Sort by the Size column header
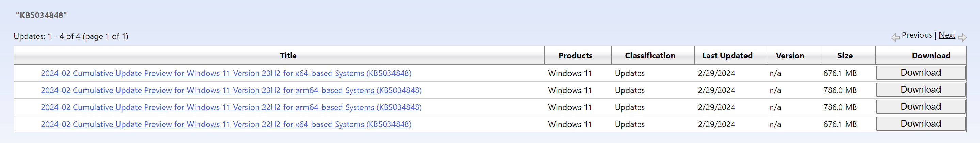The image size is (980, 143). pyautogui.click(x=845, y=56)
